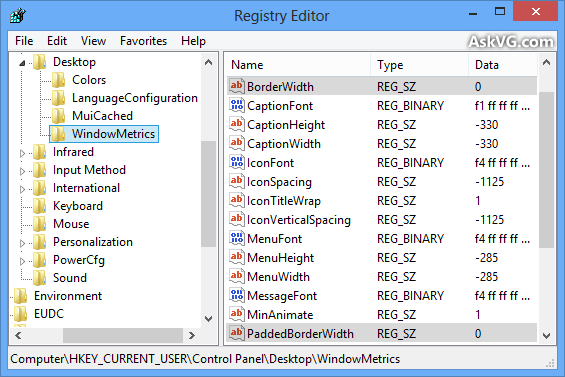Click the tree pane horizontal scrollbar thumb
Screen dimensions: 565x377
pyautogui.click(x=123, y=336)
